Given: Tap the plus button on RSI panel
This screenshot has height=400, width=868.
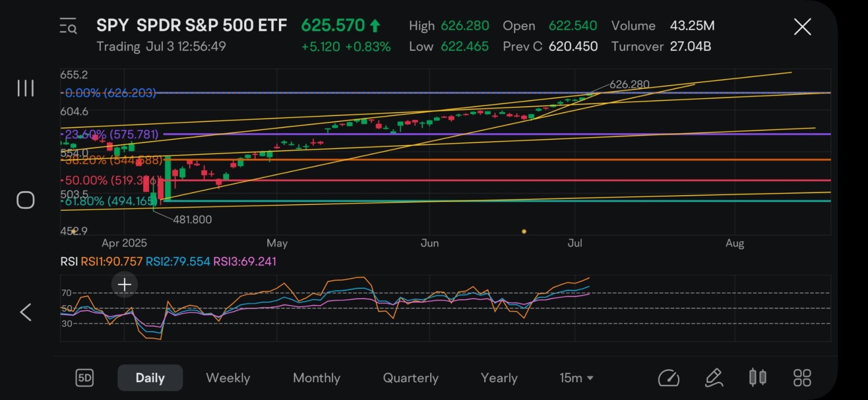Looking at the screenshot, I should pos(125,285).
